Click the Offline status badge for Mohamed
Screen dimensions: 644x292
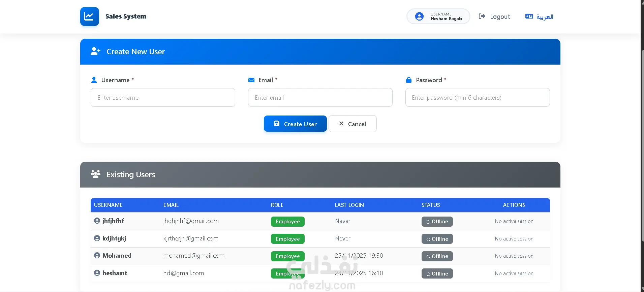pos(437,256)
